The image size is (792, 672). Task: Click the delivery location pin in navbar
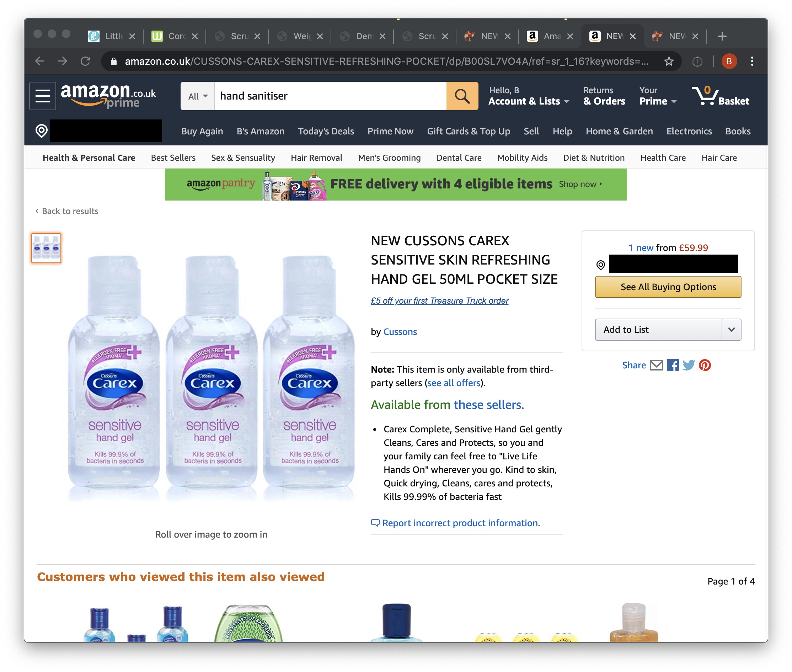pyautogui.click(x=42, y=131)
